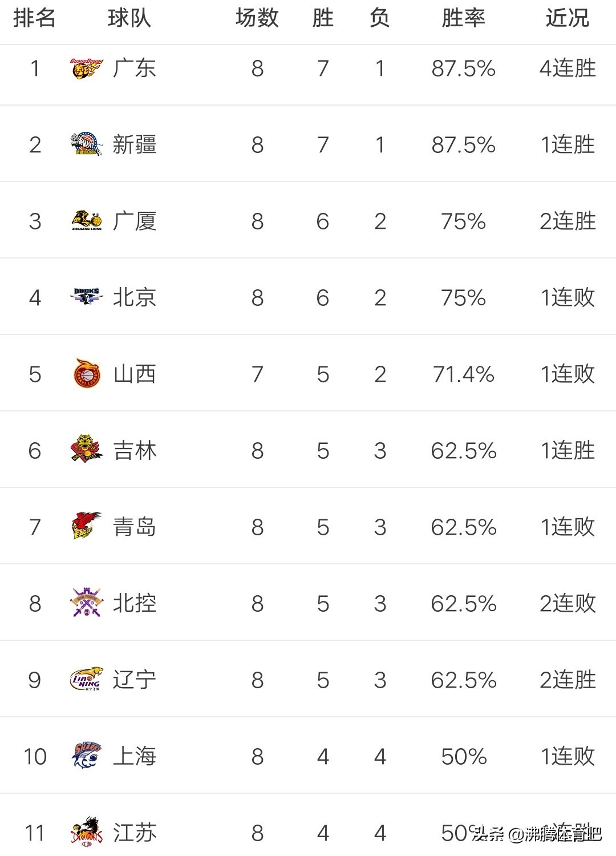Open team name 广东
Image resolution: width=616 pixels, height=856 pixels.
[x=135, y=68]
